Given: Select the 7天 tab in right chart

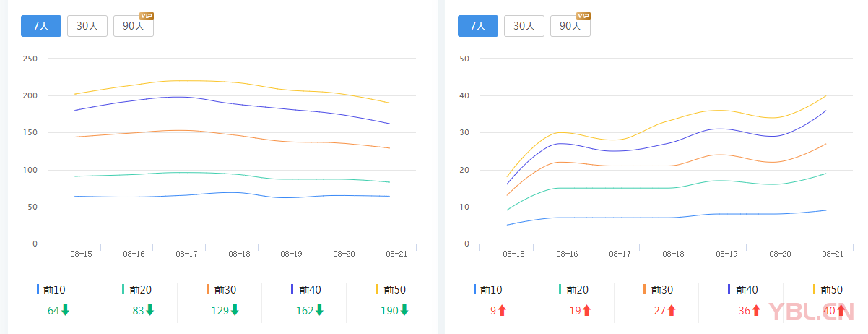Looking at the screenshot, I should (478, 26).
